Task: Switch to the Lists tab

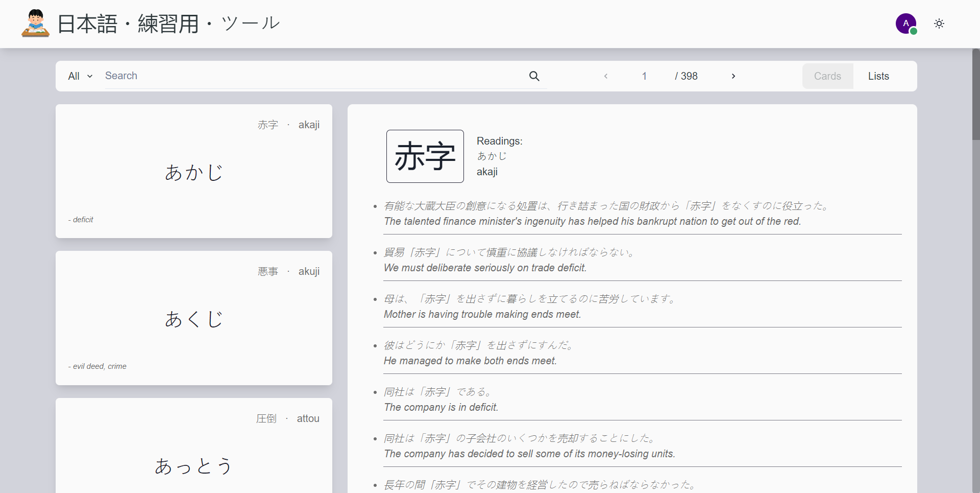Action: [878, 76]
